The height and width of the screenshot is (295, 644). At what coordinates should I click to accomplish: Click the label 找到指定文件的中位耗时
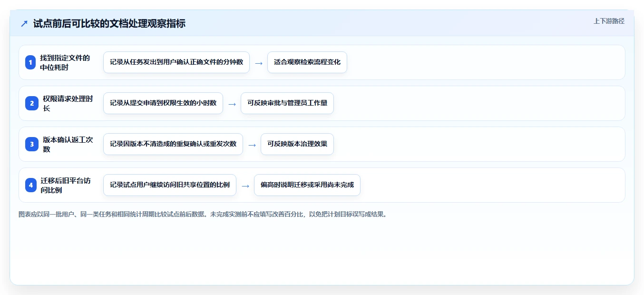pyautogui.click(x=65, y=62)
